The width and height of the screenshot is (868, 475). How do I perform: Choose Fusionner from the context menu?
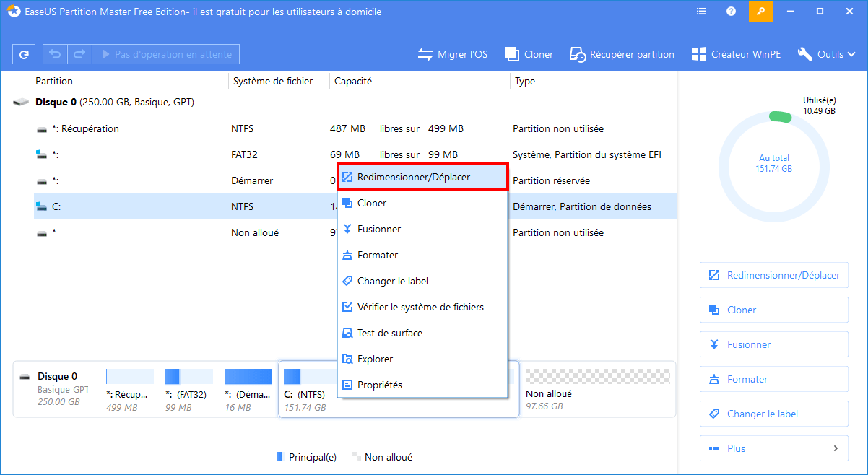pyautogui.click(x=422, y=229)
